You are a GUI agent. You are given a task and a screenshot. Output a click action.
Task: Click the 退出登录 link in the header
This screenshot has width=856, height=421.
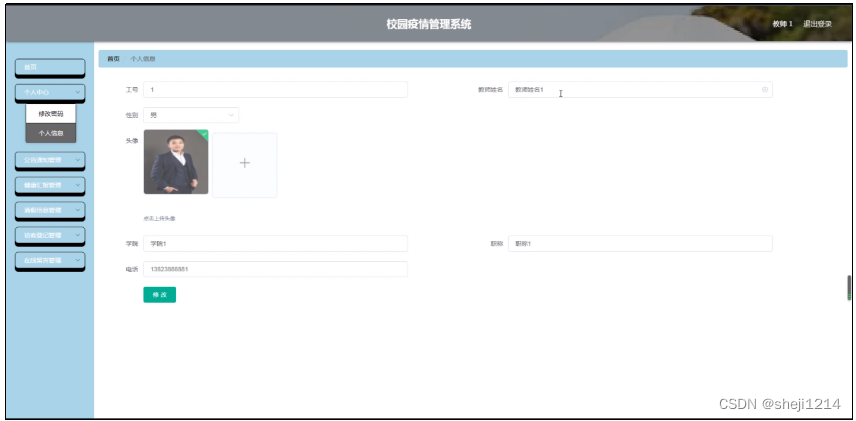[817, 24]
